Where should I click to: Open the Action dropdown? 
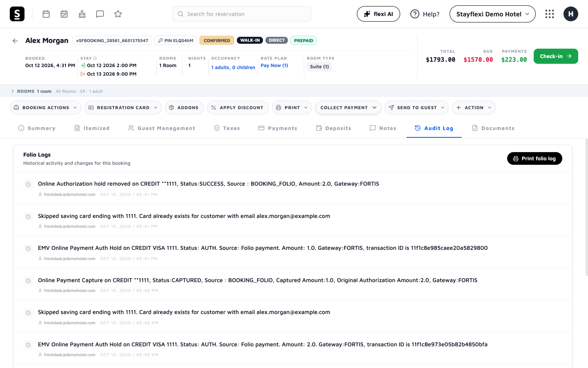pyautogui.click(x=474, y=108)
